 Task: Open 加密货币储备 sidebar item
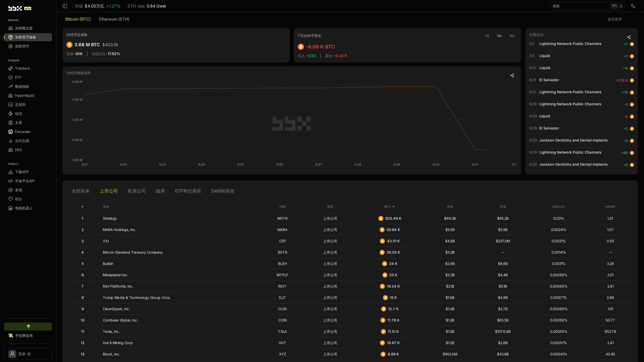click(x=28, y=37)
